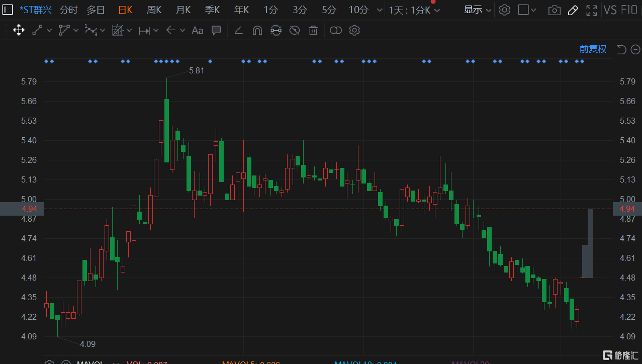Viewport: 642px width, 364px height.
Task: Click the last blue diamond event marker
Action: (582, 61)
